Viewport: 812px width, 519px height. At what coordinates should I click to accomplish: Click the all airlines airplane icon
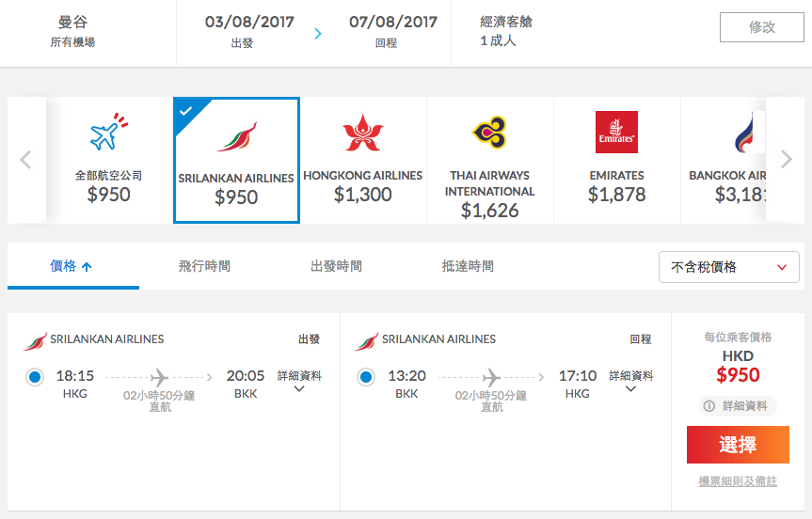pos(109,132)
